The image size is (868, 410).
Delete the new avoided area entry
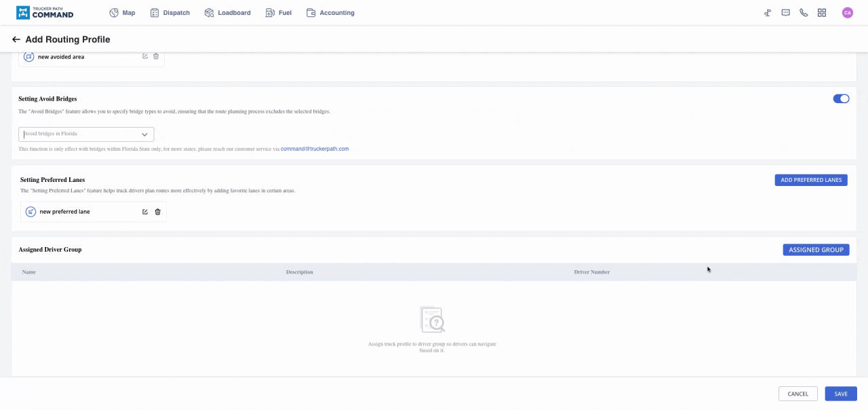156,56
